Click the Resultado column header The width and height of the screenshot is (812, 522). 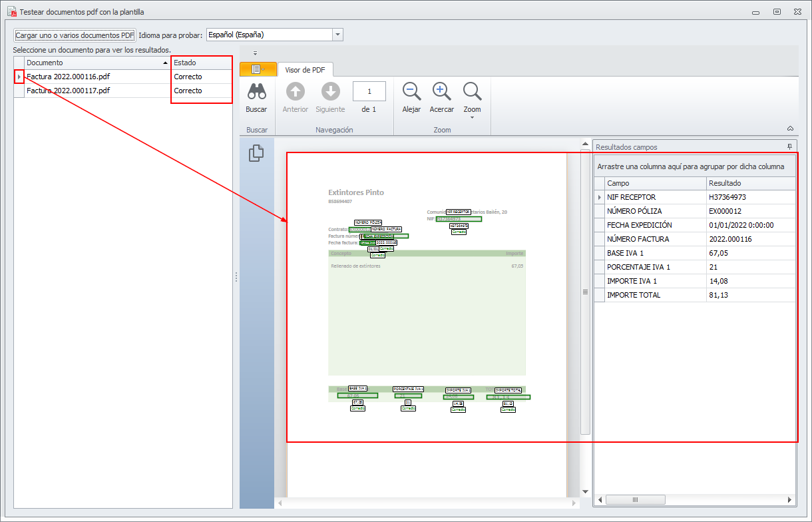click(750, 183)
